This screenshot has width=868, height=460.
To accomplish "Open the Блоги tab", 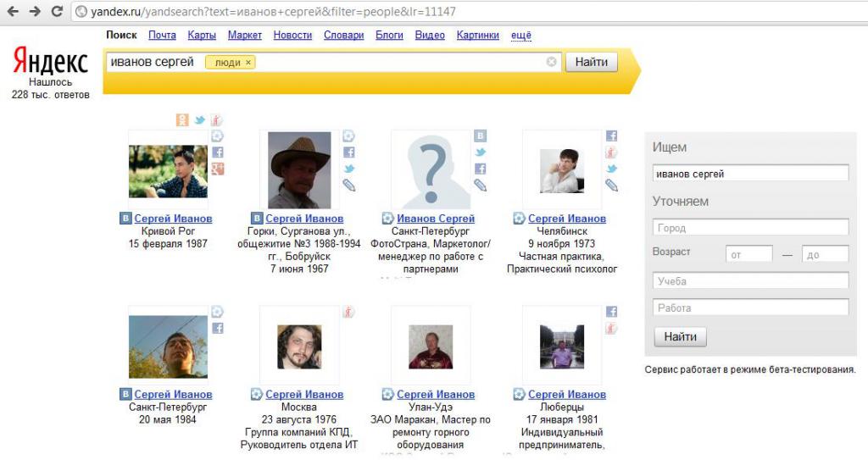I will coord(389,35).
